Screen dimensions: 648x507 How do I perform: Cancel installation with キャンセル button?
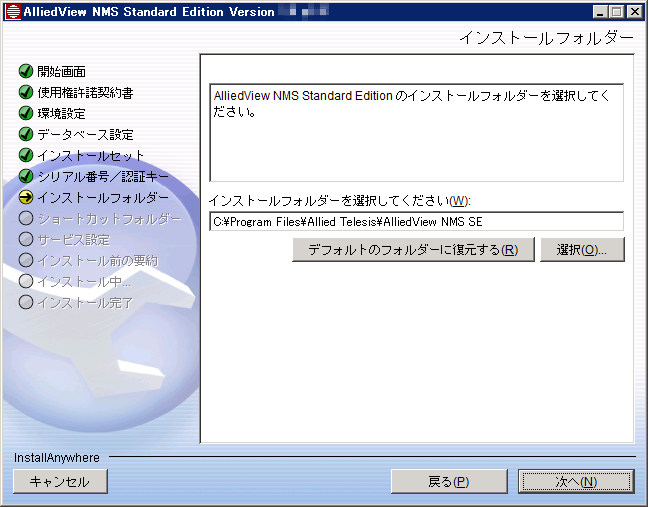[60, 482]
